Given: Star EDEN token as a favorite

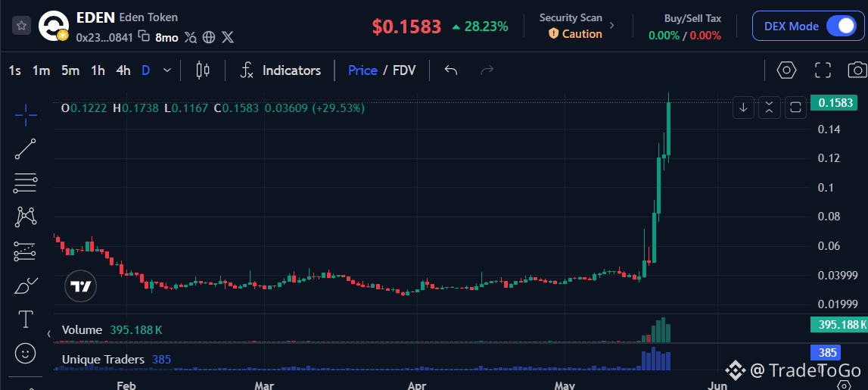Looking at the screenshot, I should pyautogui.click(x=21, y=26).
